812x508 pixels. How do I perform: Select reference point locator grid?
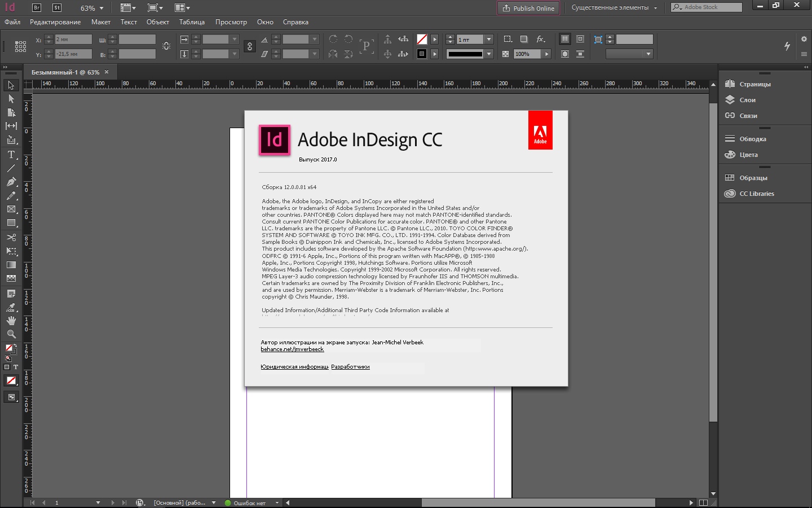(x=21, y=46)
